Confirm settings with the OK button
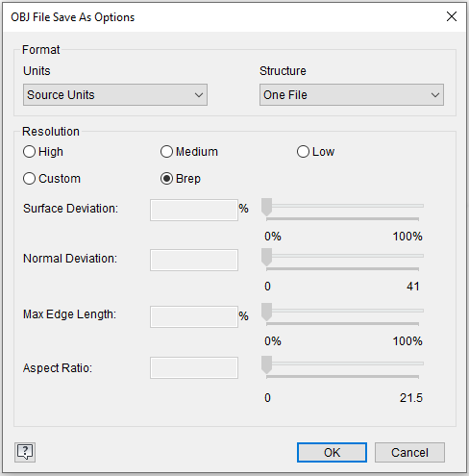The image size is (469, 476). pos(332,452)
